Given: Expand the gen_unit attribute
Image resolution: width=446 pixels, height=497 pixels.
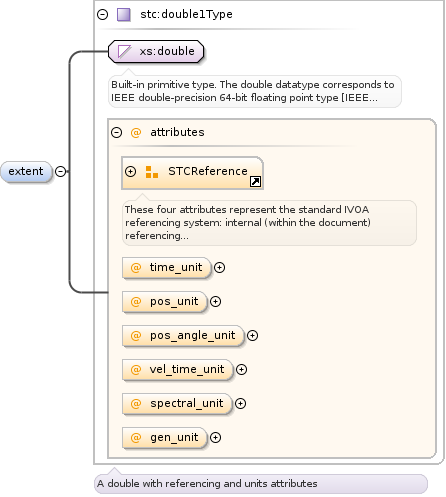Looking at the screenshot, I should 215,438.
